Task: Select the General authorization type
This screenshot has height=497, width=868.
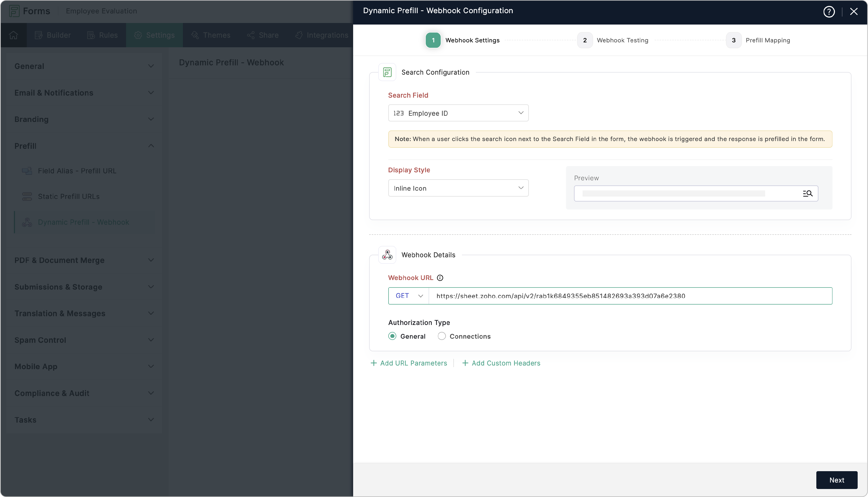Action: pos(392,336)
